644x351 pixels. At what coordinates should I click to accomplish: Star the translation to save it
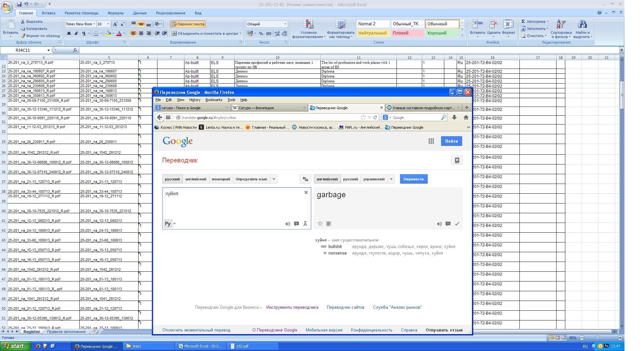tap(320, 224)
